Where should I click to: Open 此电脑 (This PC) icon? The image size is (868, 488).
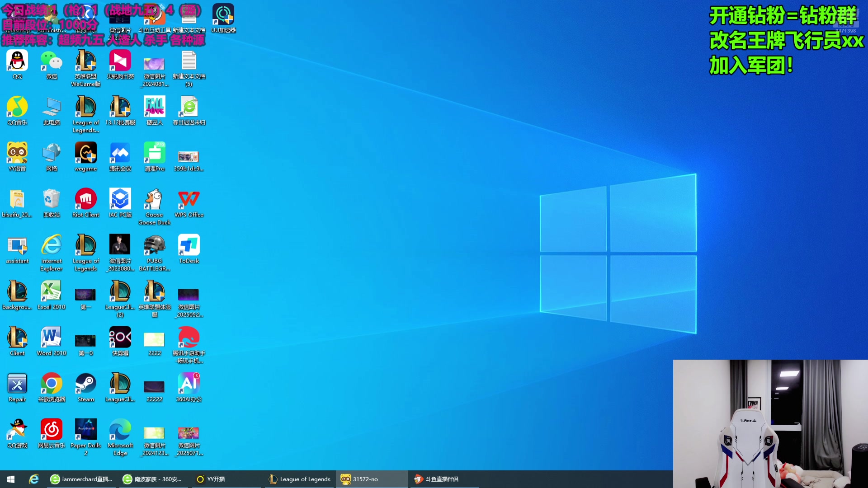tap(52, 111)
